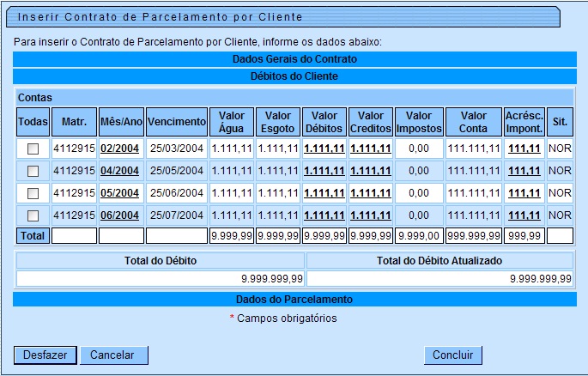The height and width of the screenshot is (376, 588).
Task: Expand the Dados Gerais do Contrato section
Action: (x=294, y=59)
